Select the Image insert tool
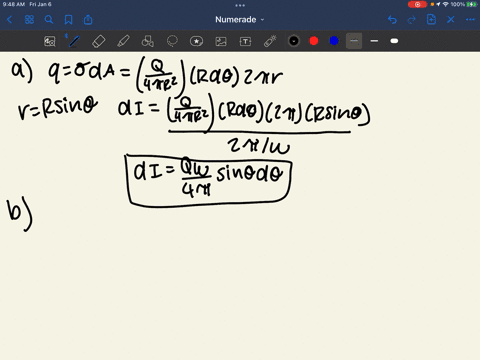Image resolution: width=480 pixels, height=360 pixels. (x=221, y=41)
